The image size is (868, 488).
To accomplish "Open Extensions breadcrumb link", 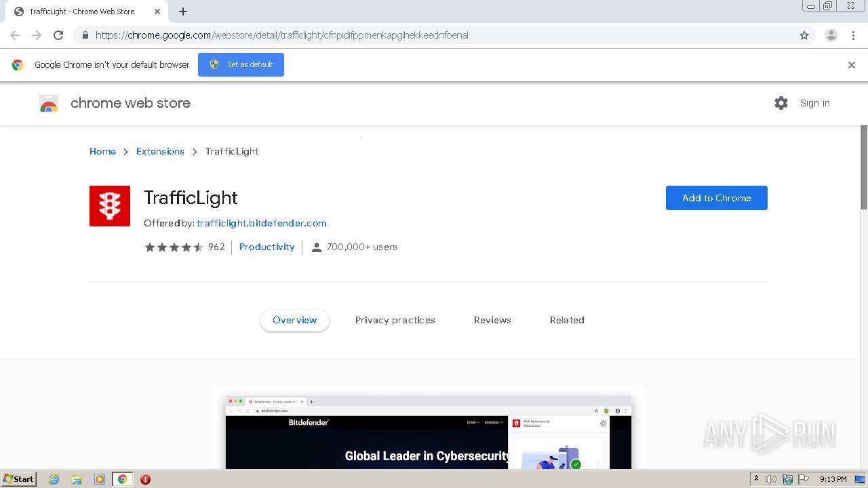I will [x=160, y=151].
